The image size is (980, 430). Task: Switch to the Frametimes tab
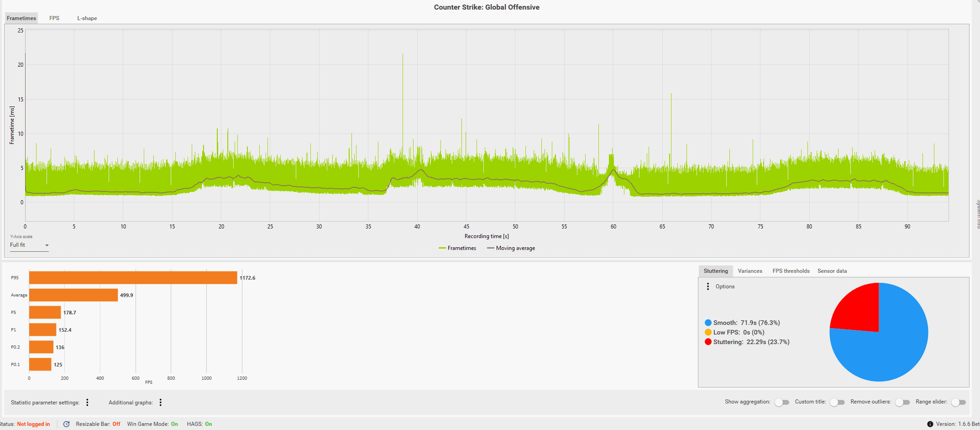pyautogui.click(x=21, y=18)
